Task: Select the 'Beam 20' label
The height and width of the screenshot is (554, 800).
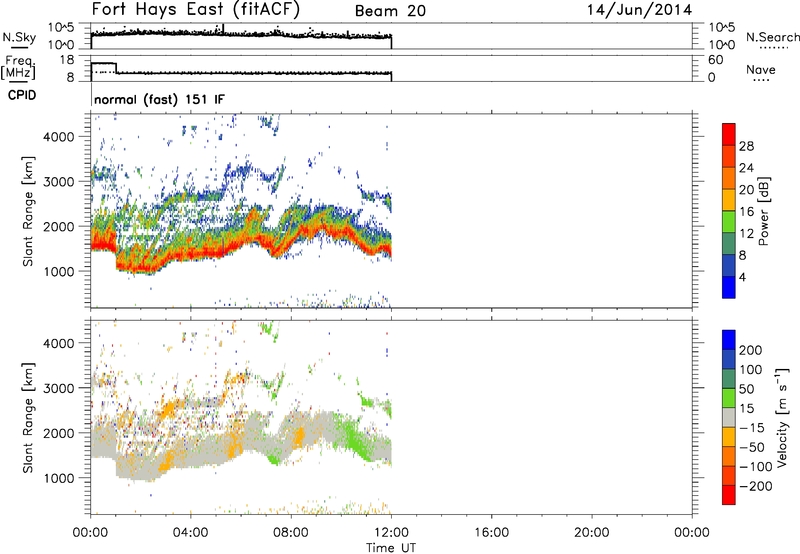Action: point(390,11)
